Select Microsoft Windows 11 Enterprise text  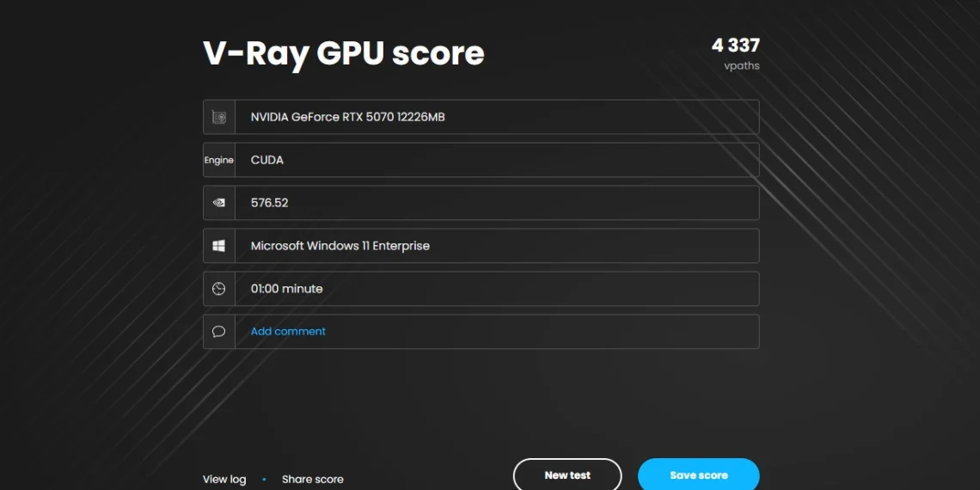pyautogui.click(x=340, y=246)
